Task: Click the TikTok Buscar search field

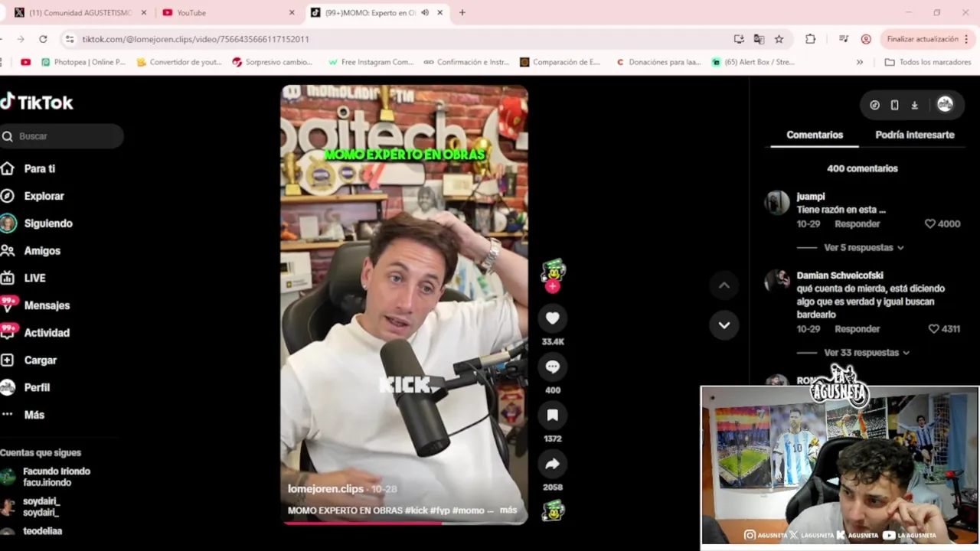Action: (61, 136)
